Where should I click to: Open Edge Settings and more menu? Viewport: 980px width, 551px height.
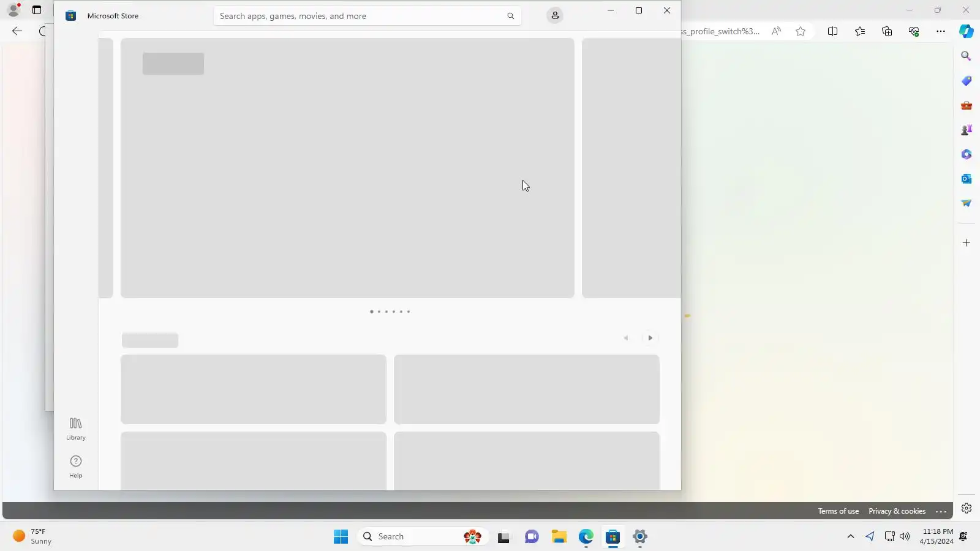coord(941,31)
